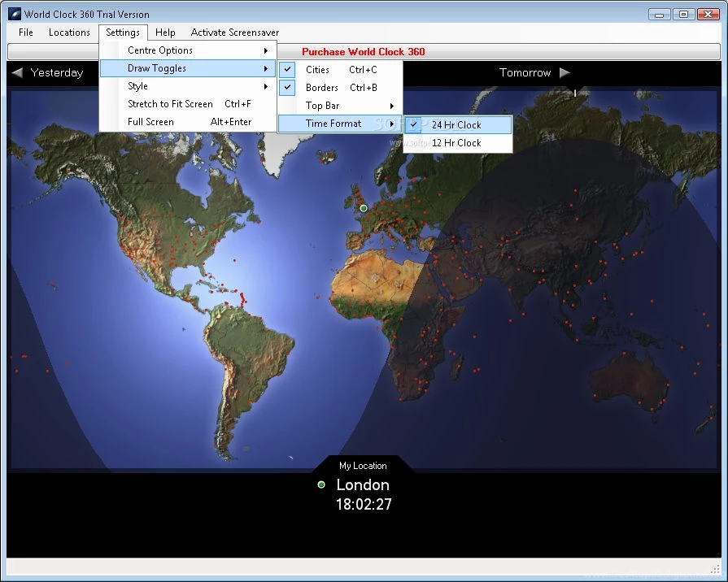
Task: Choose Stretch to Fit Screen
Action: coord(188,104)
